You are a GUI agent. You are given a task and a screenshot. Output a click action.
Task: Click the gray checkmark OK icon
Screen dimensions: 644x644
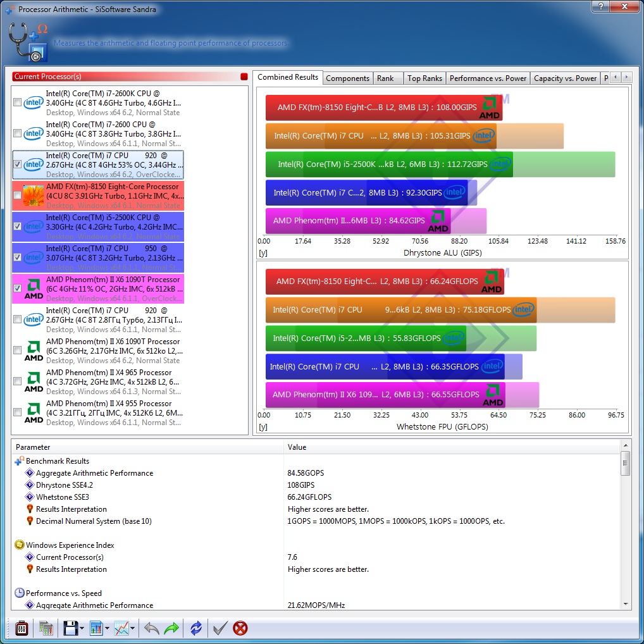coord(220,628)
